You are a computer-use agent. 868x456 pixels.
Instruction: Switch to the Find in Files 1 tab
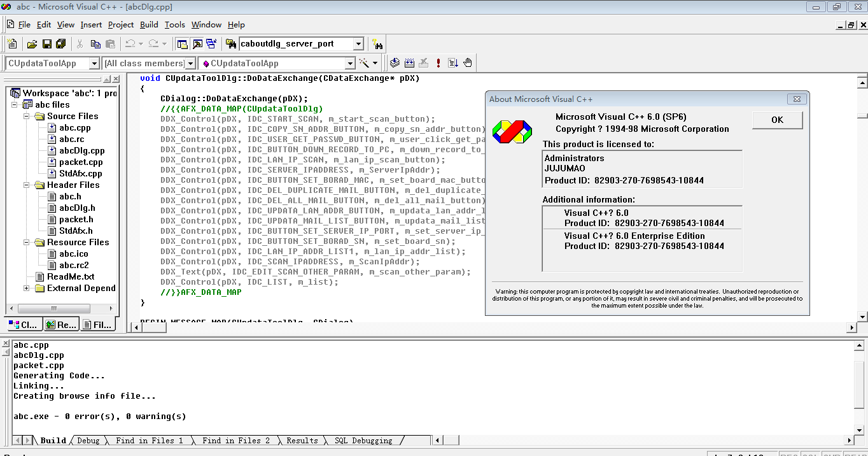149,440
